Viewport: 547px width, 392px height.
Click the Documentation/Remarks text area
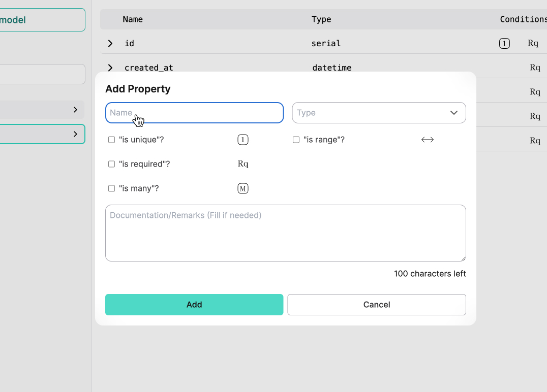285,233
